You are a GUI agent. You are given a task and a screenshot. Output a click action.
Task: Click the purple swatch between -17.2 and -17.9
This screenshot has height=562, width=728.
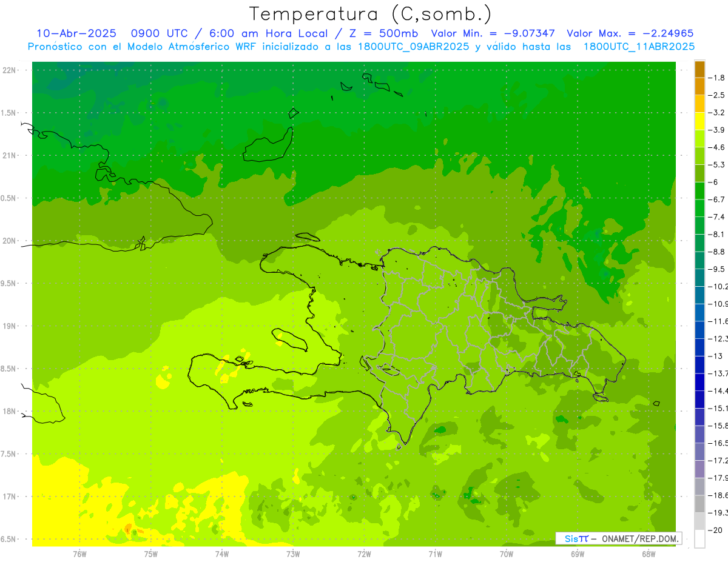pyautogui.click(x=699, y=469)
